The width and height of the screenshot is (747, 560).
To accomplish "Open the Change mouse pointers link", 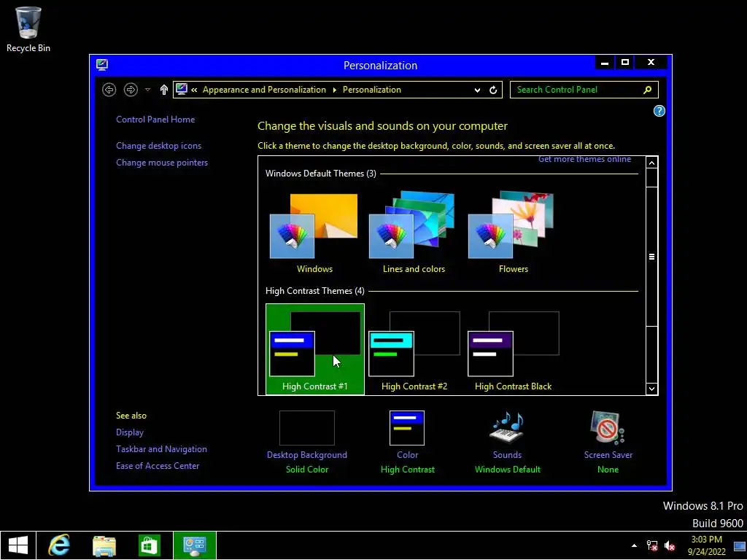I will tap(162, 163).
